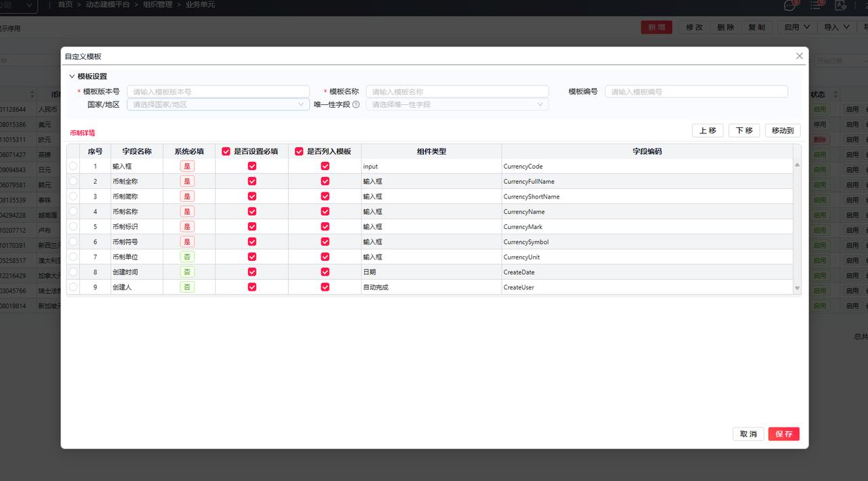Click the 否 tag in 币制单位 row
Screen dimensions: 868x481
click(x=187, y=257)
